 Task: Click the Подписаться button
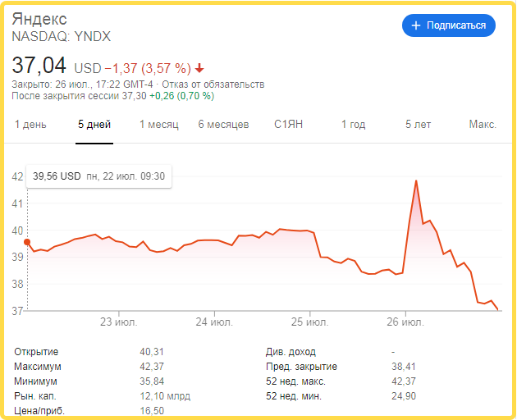[448, 25]
